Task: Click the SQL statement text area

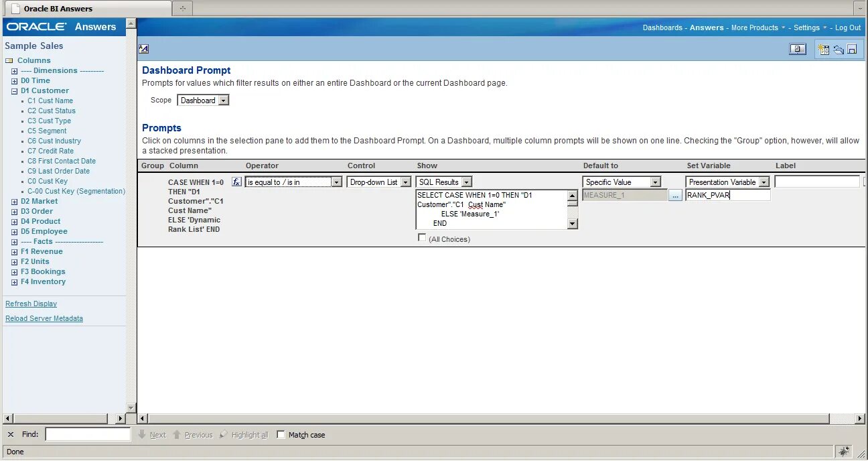Action: pyautogui.click(x=491, y=210)
